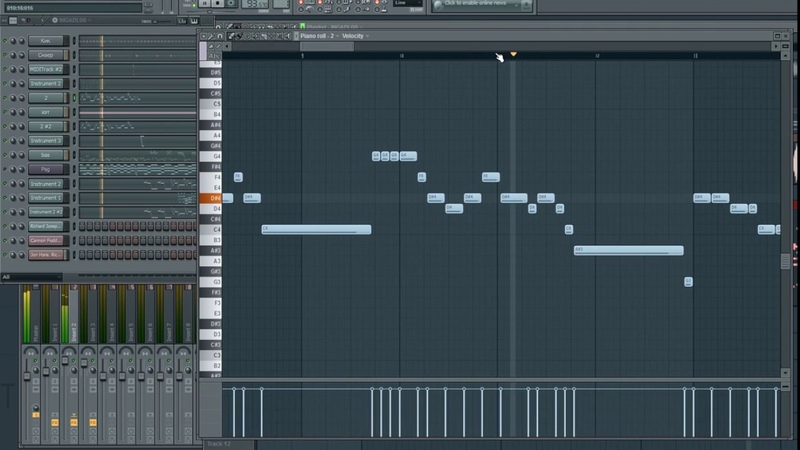The image size is (800, 450).
Task: Open the piano roll options menu arrow
Action: point(203,36)
